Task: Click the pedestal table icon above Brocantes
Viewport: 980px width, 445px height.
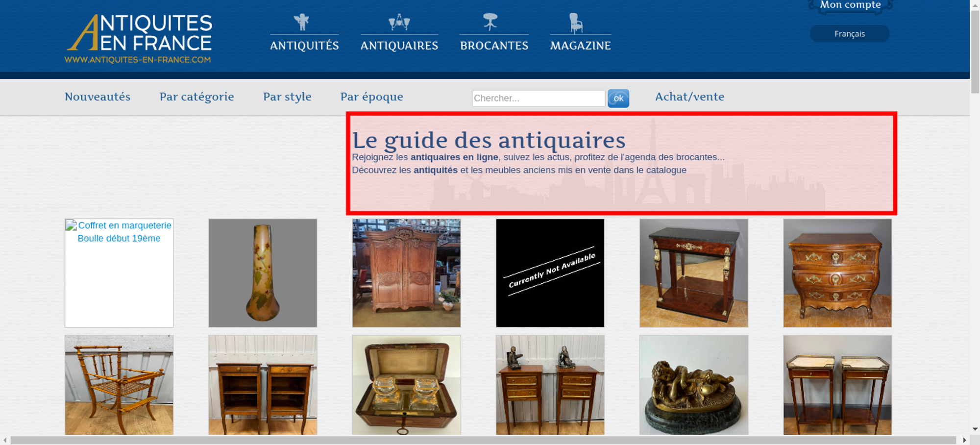Action: 490,22
